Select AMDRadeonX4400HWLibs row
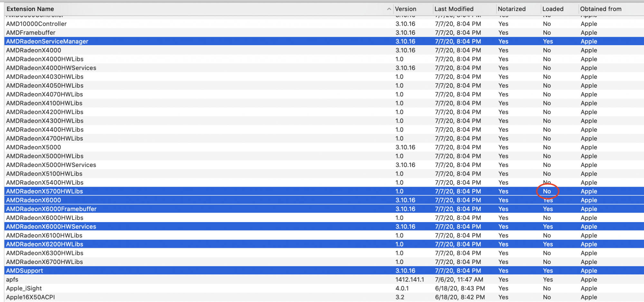644x302 pixels. 324,130
